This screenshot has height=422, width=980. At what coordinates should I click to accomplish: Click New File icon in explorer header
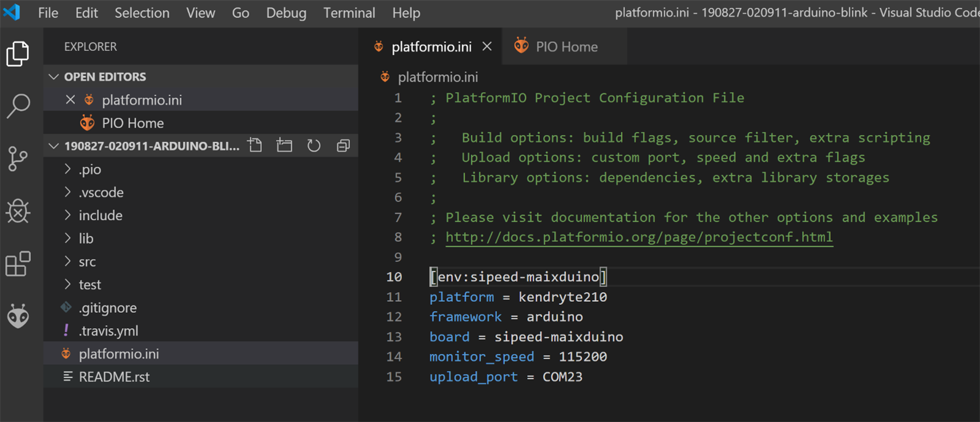(255, 146)
